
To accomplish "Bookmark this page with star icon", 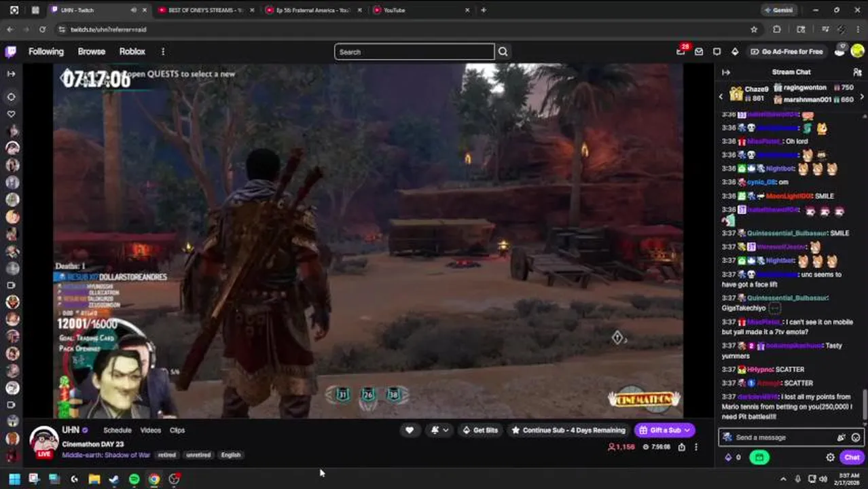I will pos(754,29).
